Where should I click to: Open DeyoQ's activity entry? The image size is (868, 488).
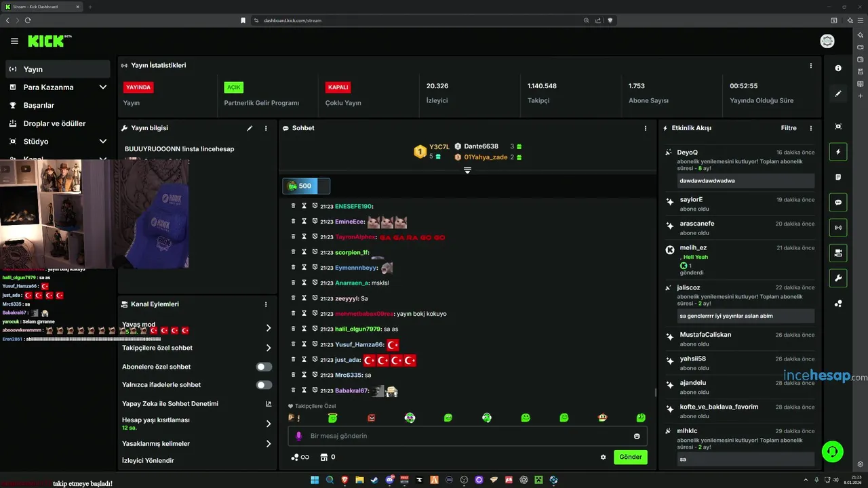pos(741,167)
